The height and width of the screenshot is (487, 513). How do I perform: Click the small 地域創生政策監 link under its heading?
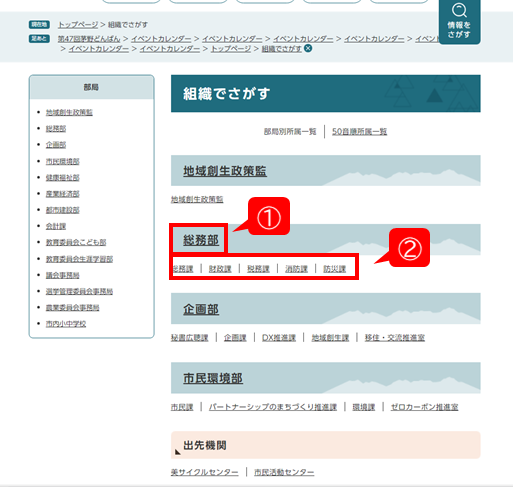coord(197,199)
